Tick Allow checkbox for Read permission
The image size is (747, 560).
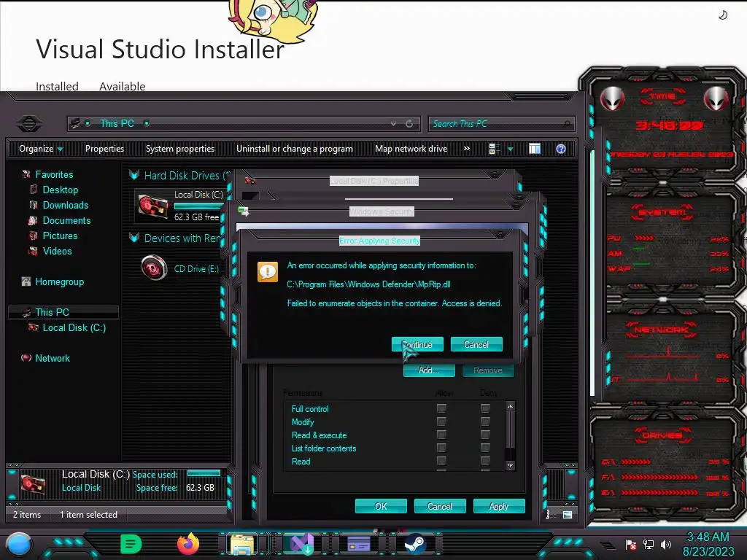(441, 461)
